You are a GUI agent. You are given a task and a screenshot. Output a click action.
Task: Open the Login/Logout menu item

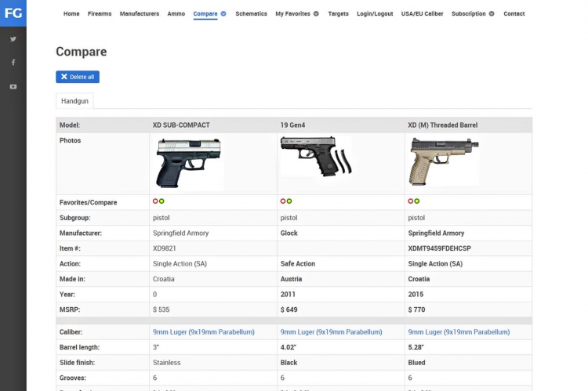pos(375,14)
